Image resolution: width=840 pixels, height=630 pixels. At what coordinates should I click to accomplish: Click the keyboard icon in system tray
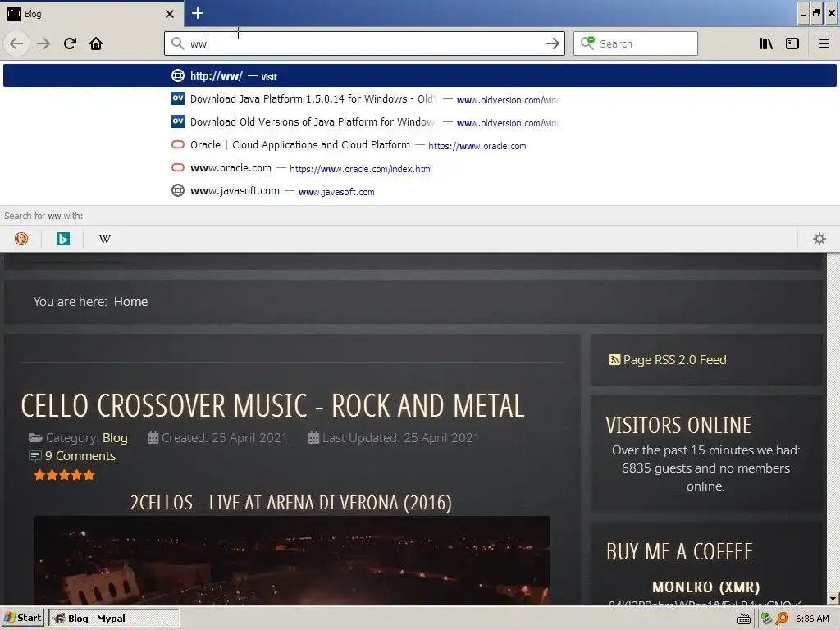click(x=743, y=619)
